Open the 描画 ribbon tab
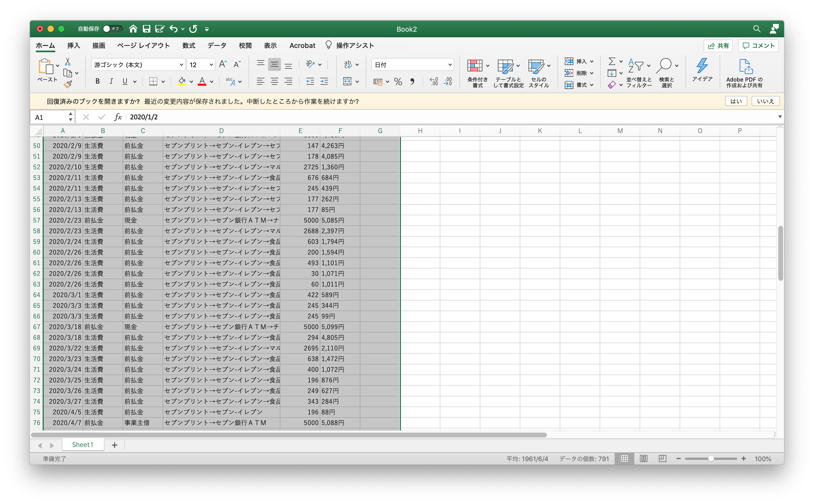Screen dimensions: 814x504 pyautogui.click(x=99, y=46)
